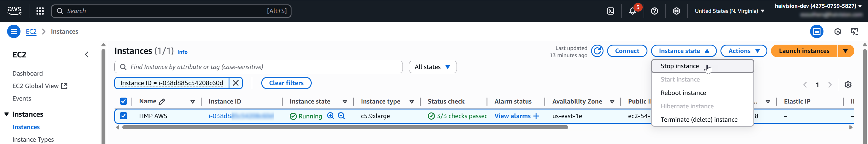Open the help question mark icon

(654, 11)
